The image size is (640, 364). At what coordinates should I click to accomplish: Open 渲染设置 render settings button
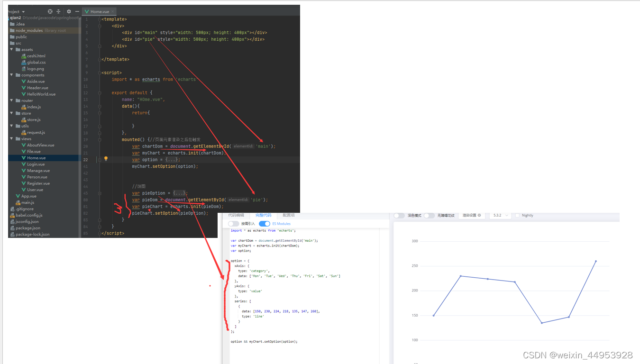(x=472, y=215)
